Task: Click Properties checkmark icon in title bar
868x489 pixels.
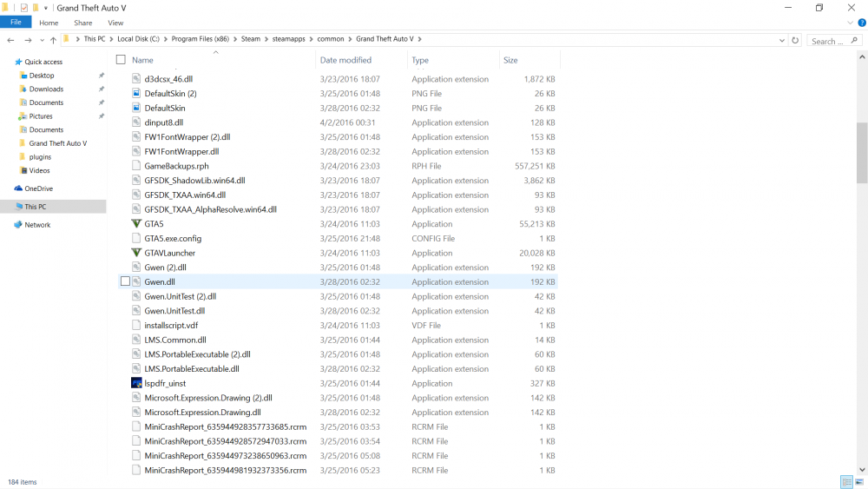Action: (23, 8)
